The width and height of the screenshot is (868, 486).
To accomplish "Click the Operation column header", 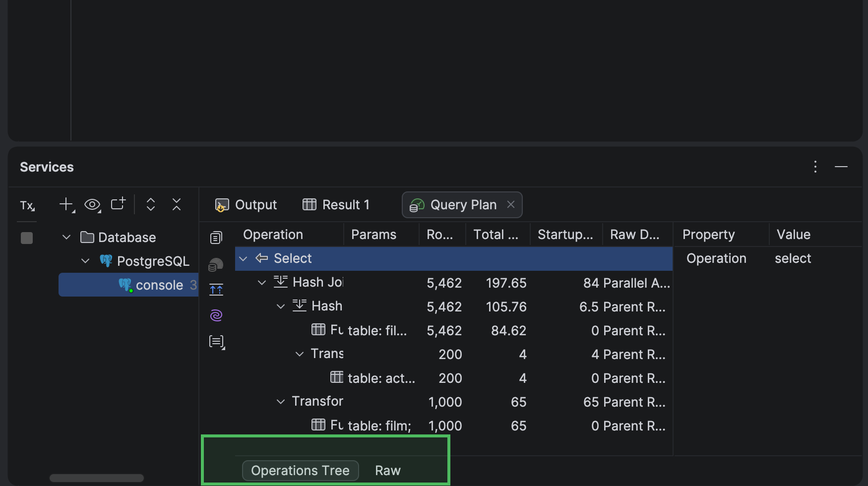I will pyautogui.click(x=289, y=235).
